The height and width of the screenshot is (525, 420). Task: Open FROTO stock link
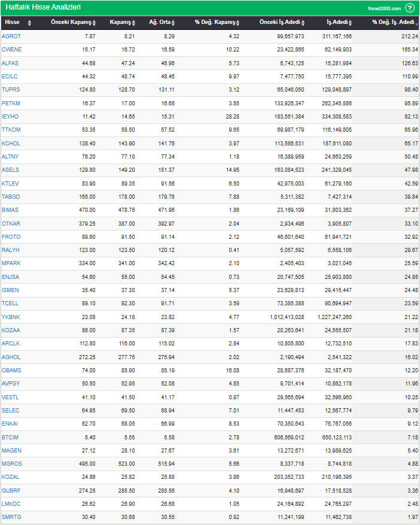[11, 236]
